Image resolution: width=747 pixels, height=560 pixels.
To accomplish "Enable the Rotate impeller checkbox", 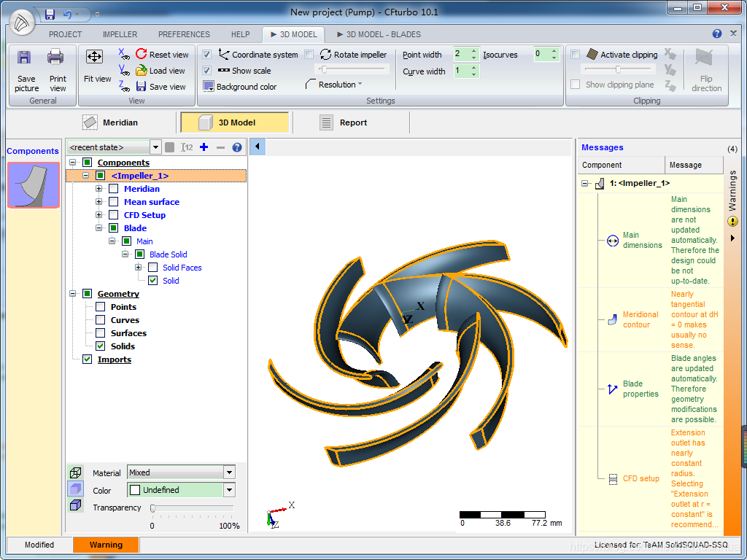I will pos(309,54).
